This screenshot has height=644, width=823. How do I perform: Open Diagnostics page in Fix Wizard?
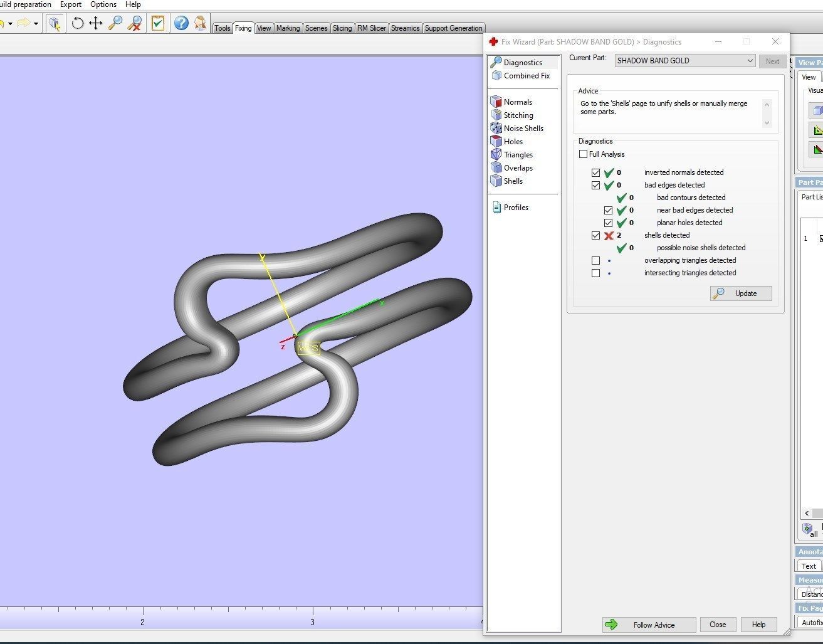pyautogui.click(x=523, y=63)
